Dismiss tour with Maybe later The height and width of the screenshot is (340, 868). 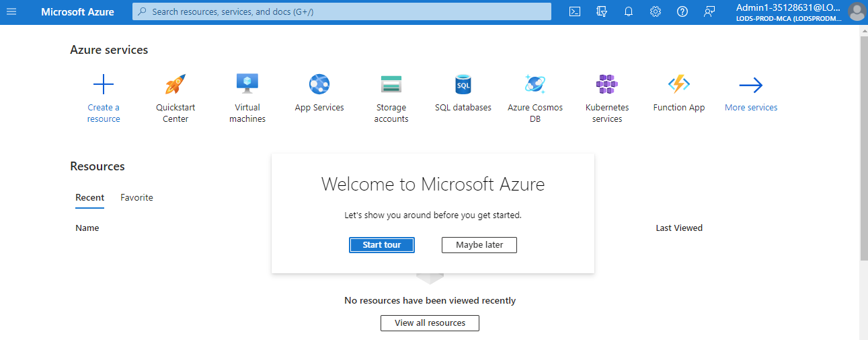(479, 245)
